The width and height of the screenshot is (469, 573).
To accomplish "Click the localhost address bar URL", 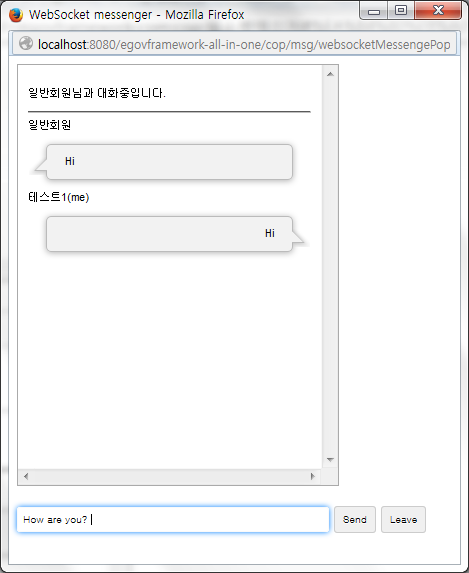I will (x=244, y=44).
